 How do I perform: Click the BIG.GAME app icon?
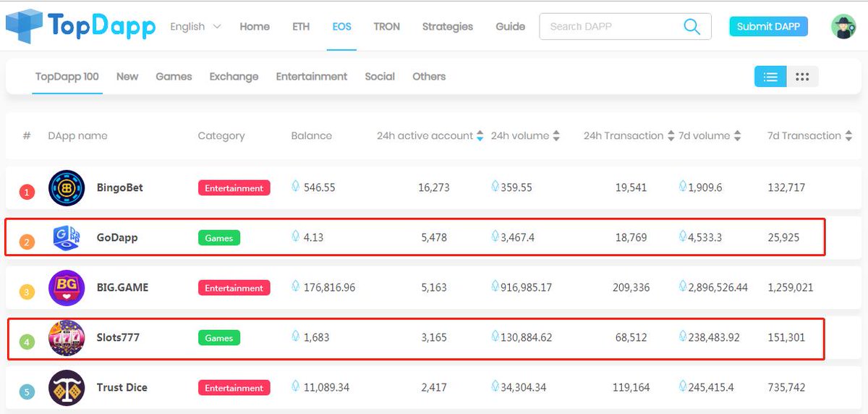point(67,287)
